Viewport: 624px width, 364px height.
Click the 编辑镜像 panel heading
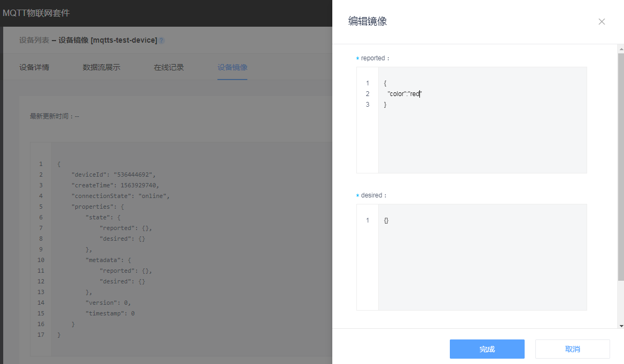tap(368, 21)
